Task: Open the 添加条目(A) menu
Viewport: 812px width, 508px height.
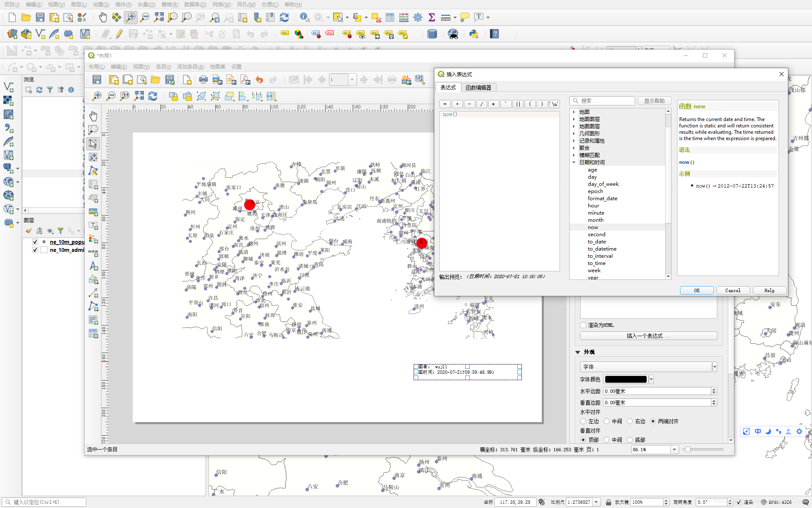Action: (190, 67)
